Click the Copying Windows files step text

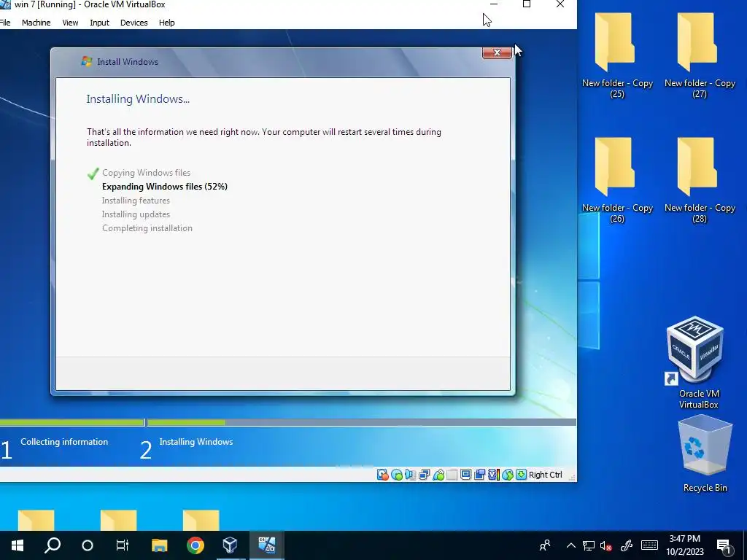coord(146,173)
